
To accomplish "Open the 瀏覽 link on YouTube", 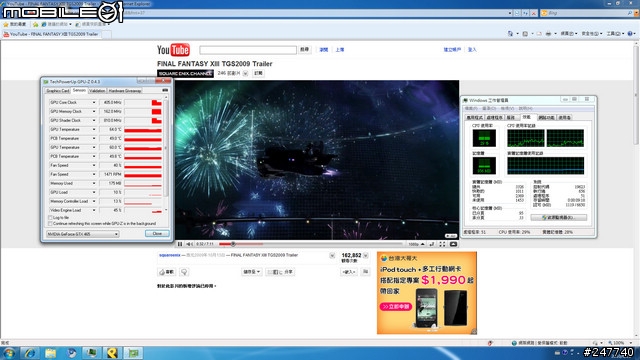I will 324,50.
